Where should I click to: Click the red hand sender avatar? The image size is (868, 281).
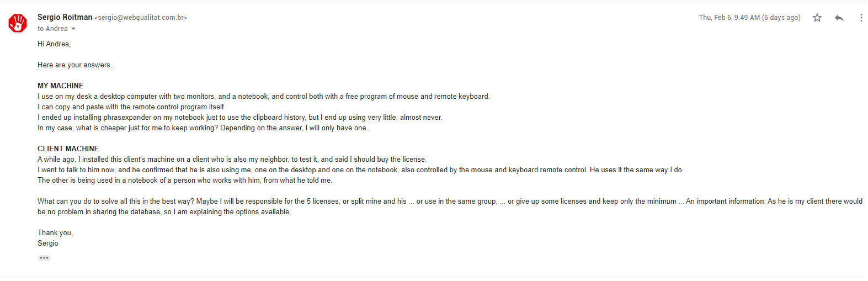(18, 23)
